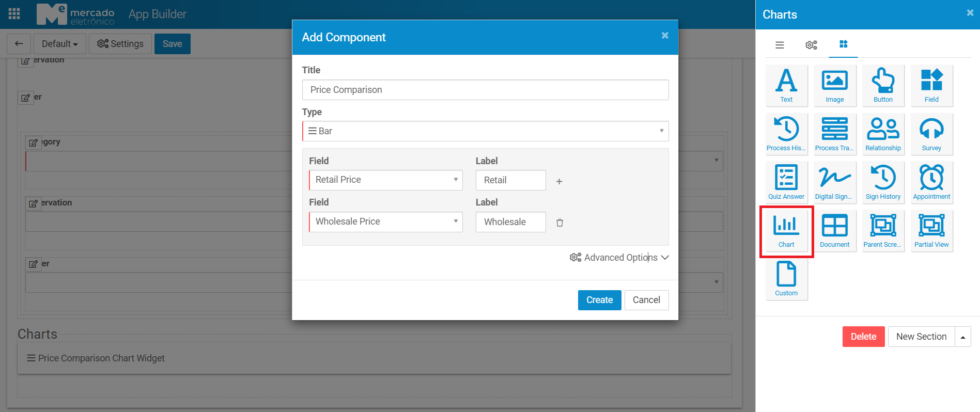Open the chart Type dropdown showing Bar

pos(485,131)
